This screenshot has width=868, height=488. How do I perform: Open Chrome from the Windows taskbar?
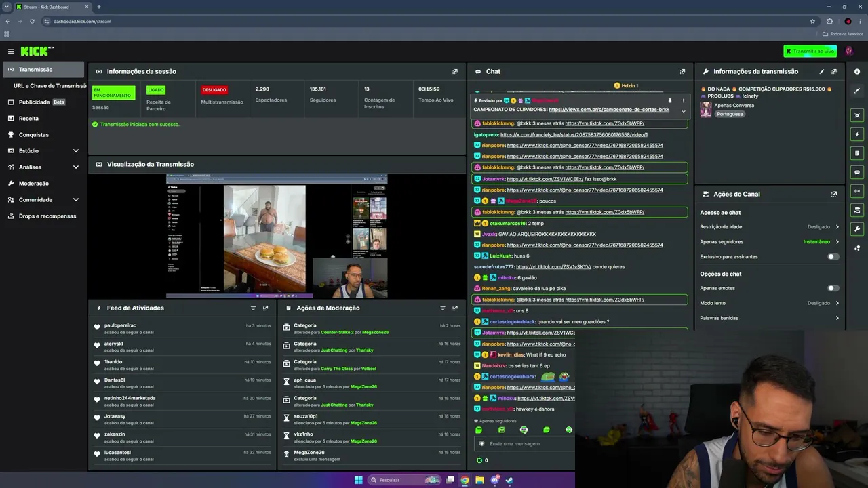coord(465,480)
